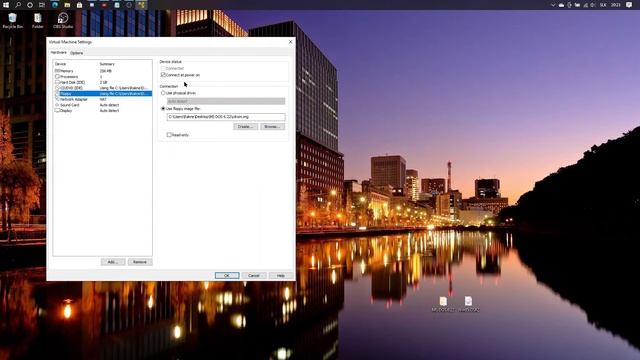
Task: Select the Folder desktop icon
Action: click(38, 20)
